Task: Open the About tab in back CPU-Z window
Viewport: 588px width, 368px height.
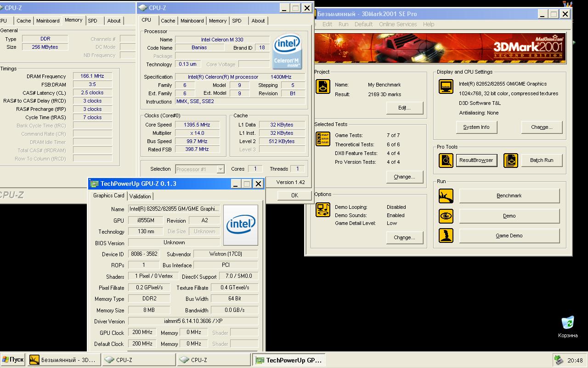Action: (x=114, y=21)
